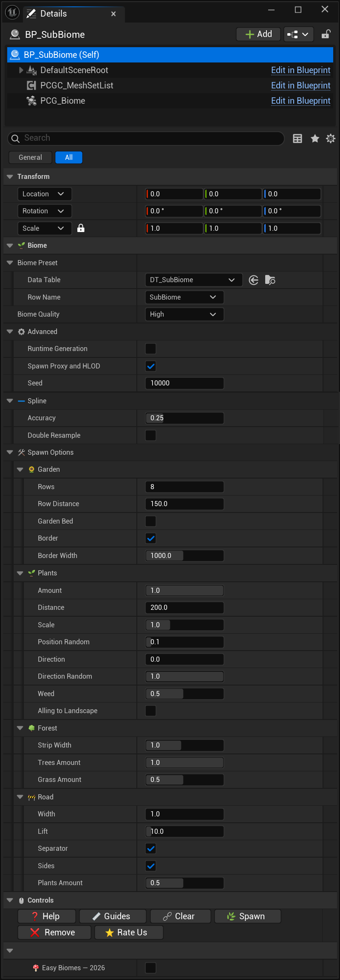This screenshot has height=980, width=340.
Task: Click Edit in Blueprint for DefaultSceneRoot
Action: point(301,70)
